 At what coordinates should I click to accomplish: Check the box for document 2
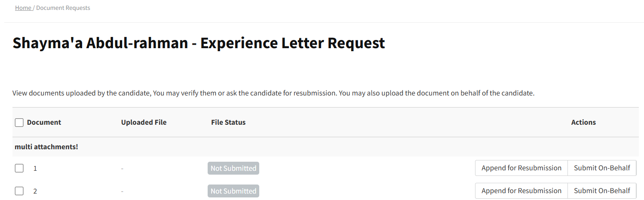19,191
